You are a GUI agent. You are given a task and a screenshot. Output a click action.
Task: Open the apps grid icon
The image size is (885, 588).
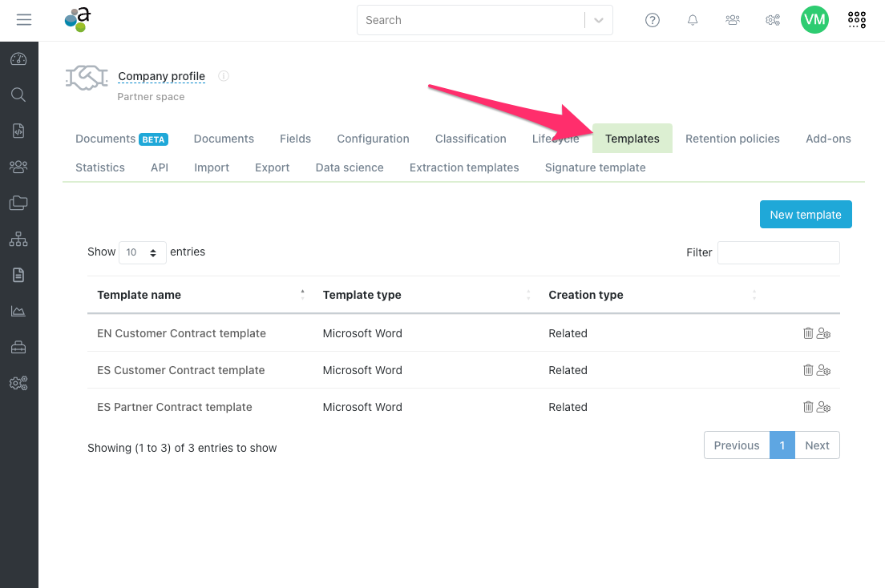[x=857, y=20]
